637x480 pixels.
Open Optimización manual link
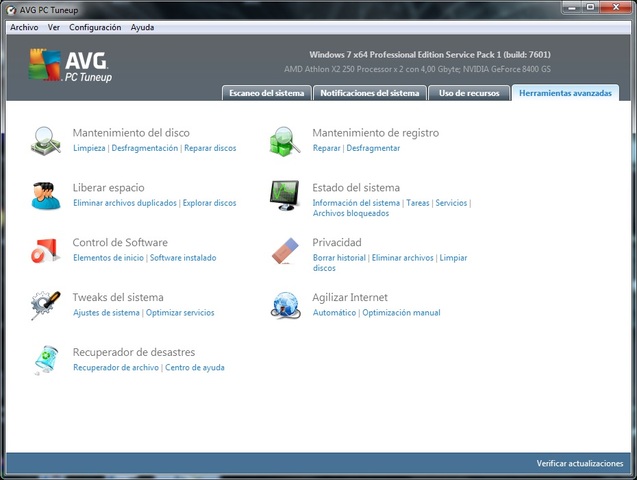401,313
